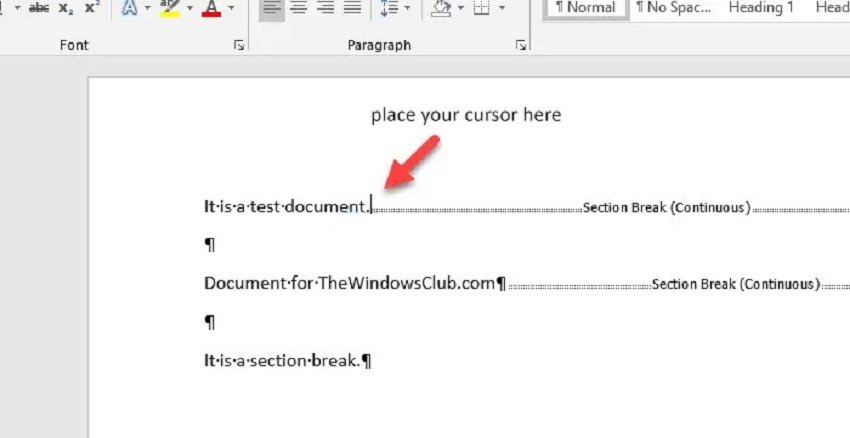This screenshot has height=438, width=850.
Task: Expand line spacing dropdown arrow
Action: [x=407, y=8]
